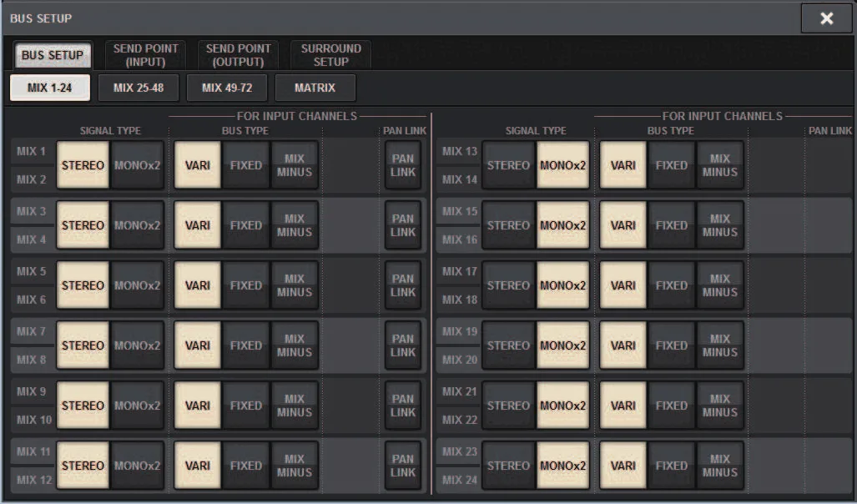Open the SEND POINT (OUTPUT) tab
This screenshot has width=857, height=504.
coord(239,55)
